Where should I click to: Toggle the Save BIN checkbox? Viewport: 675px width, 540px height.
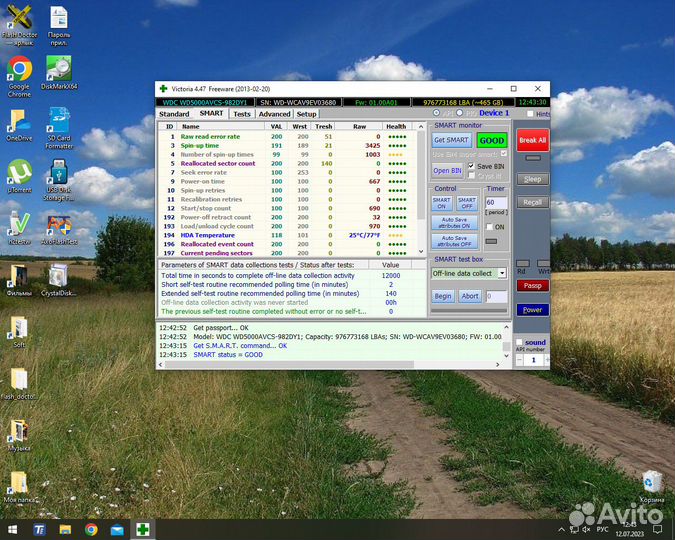471,166
